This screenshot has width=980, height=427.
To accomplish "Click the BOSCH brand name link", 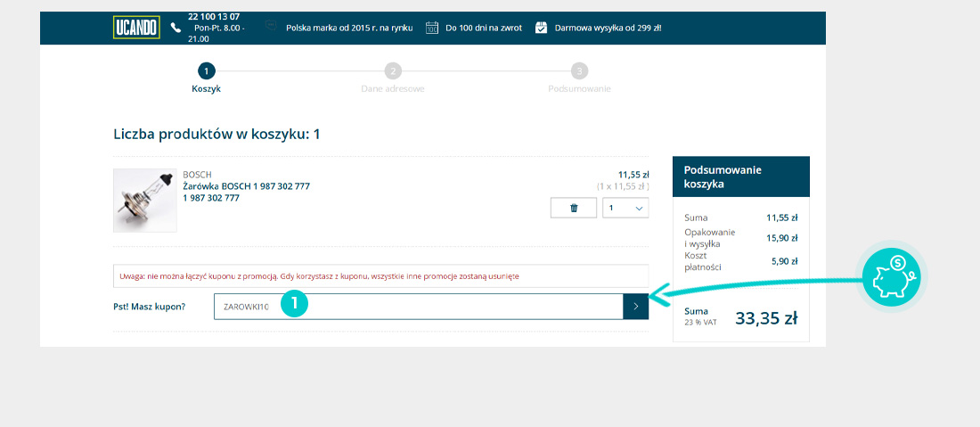I will pyautogui.click(x=197, y=174).
